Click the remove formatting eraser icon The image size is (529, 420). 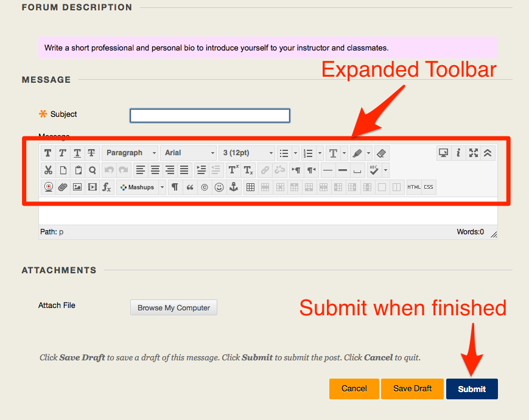tap(381, 153)
